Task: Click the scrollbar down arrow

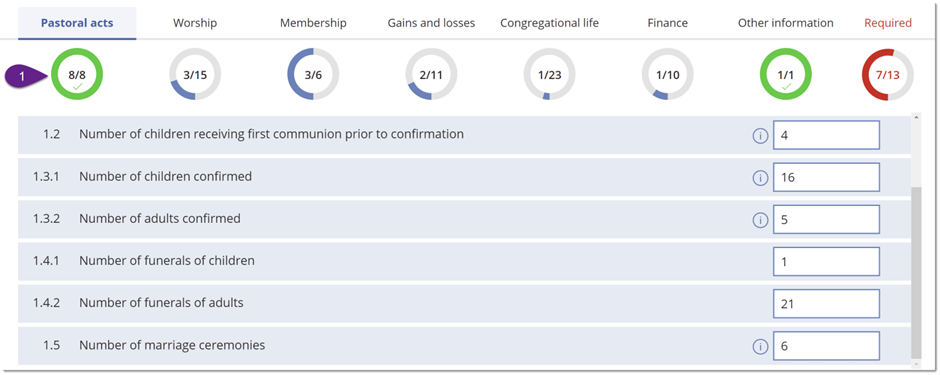Action: click(x=915, y=362)
